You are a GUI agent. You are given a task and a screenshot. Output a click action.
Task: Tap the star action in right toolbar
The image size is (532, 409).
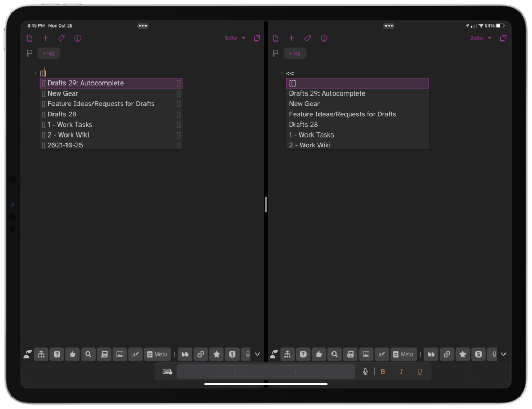(x=462, y=354)
